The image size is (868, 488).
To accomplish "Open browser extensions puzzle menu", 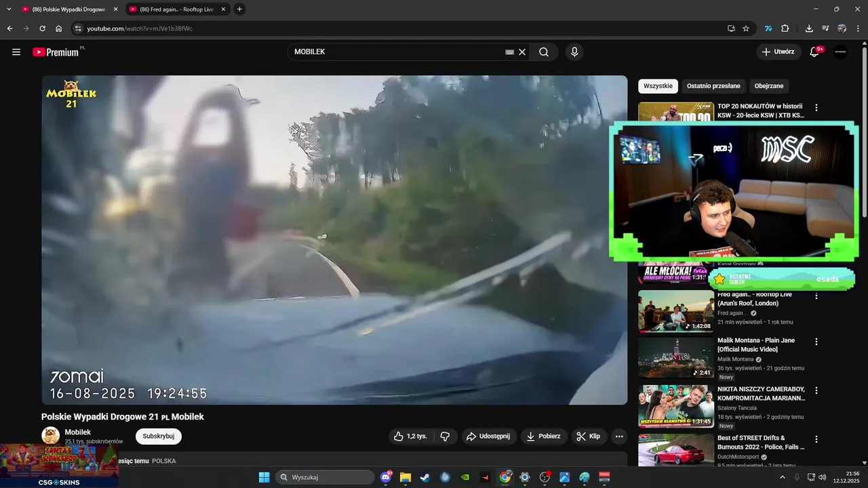I will (x=785, y=28).
